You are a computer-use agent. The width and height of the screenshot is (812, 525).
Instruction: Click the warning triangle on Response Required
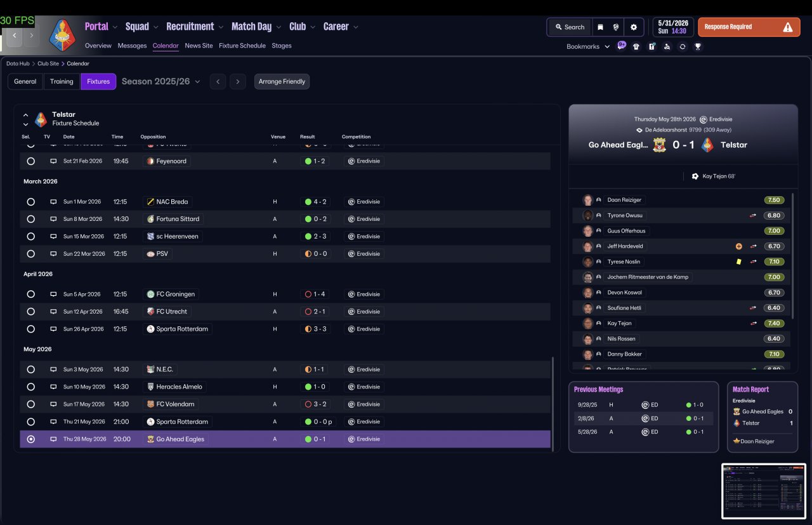[x=788, y=27]
